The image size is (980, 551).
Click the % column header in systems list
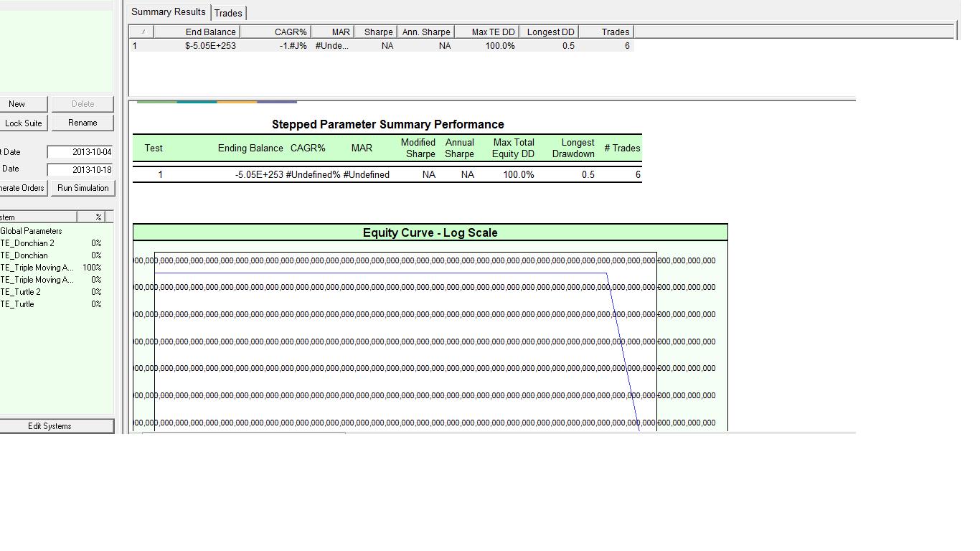pos(99,217)
